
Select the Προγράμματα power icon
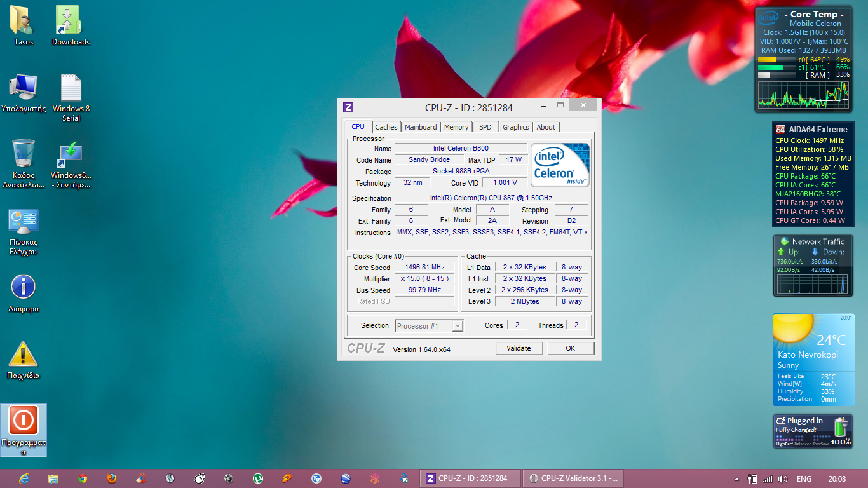24,430
